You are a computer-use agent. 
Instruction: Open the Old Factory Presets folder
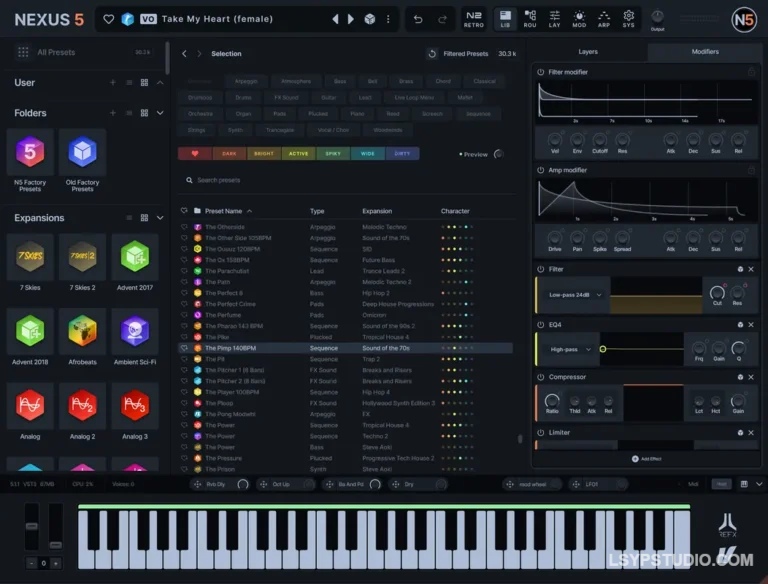tap(82, 160)
